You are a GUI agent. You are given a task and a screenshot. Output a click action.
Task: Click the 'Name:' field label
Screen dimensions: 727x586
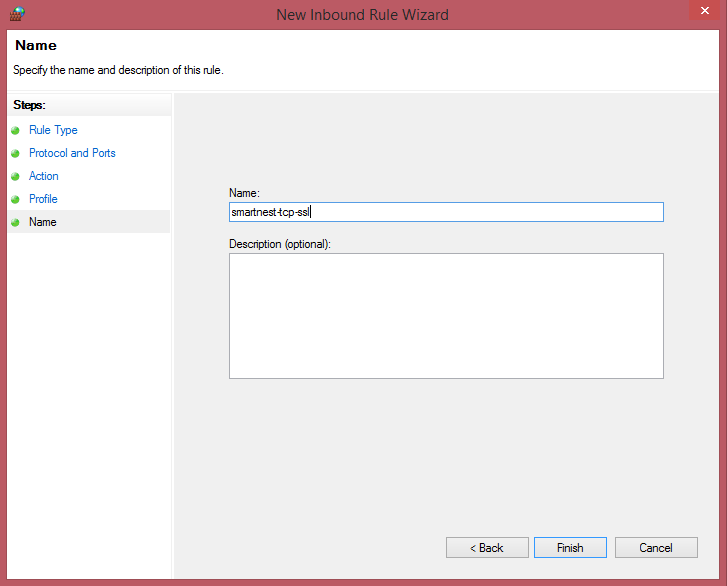pyautogui.click(x=244, y=193)
